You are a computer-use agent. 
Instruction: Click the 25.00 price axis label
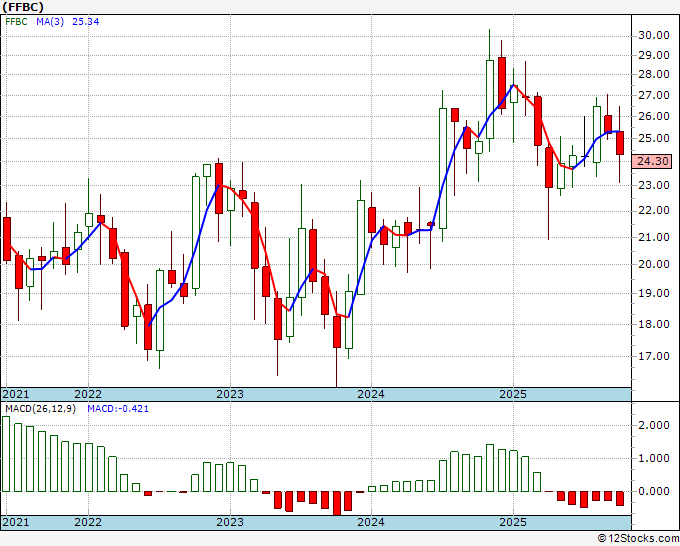coord(654,138)
